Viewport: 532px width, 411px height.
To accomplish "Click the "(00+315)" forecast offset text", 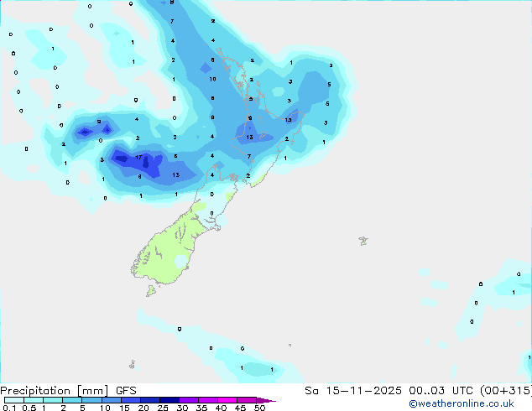I will click(505, 391).
